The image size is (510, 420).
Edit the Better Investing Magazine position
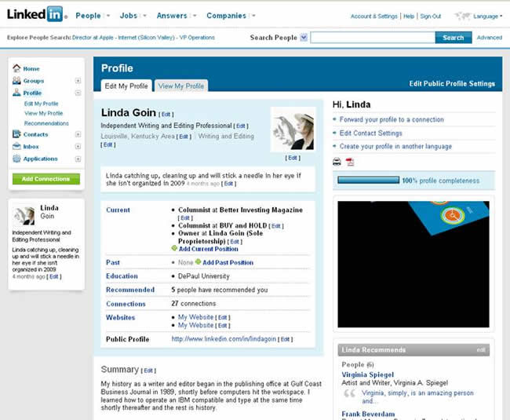pyautogui.click(x=185, y=217)
